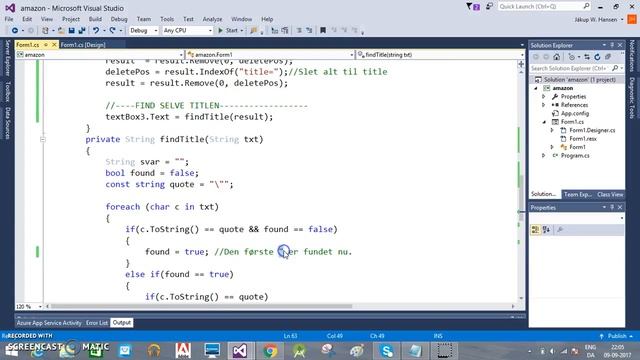The width and height of the screenshot is (640, 360).
Task: Click the horizontal scrollbar of code editor
Action: tap(200, 306)
